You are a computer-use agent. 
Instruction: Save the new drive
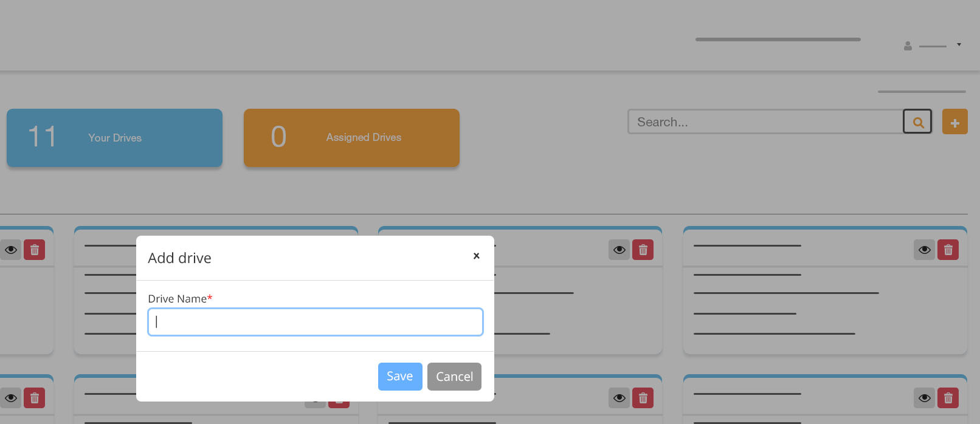[400, 377]
